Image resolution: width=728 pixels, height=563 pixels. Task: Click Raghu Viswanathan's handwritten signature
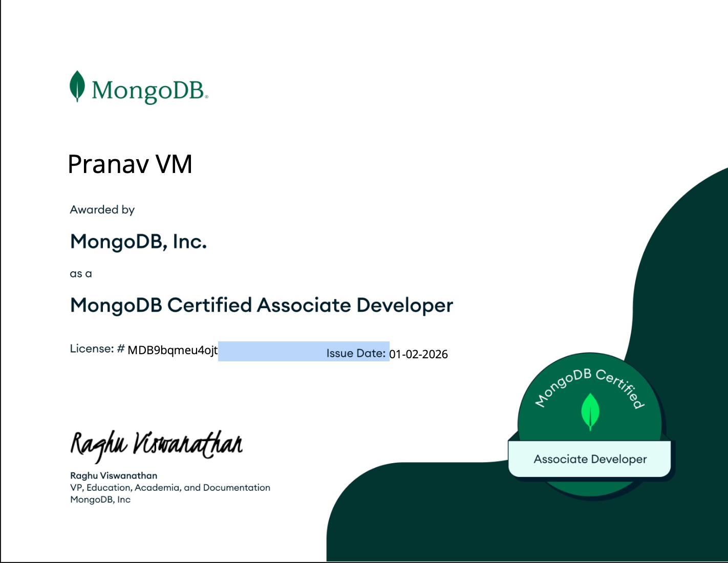(x=156, y=444)
